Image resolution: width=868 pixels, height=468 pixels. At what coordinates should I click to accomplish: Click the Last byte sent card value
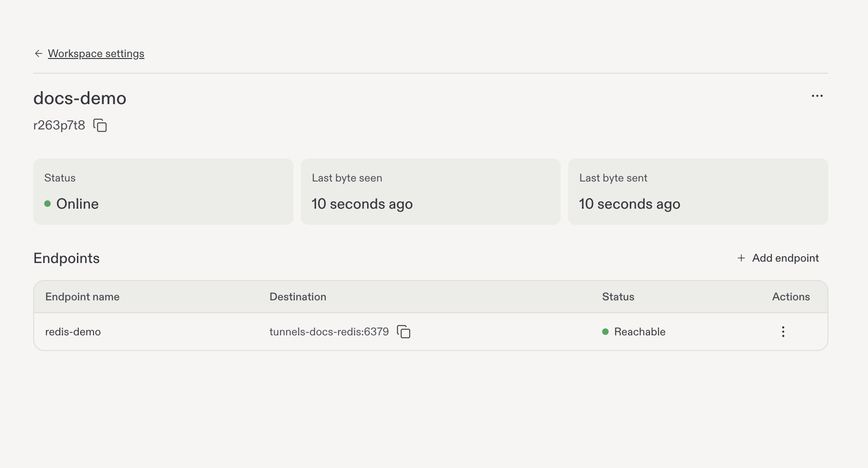pyautogui.click(x=629, y=204)
